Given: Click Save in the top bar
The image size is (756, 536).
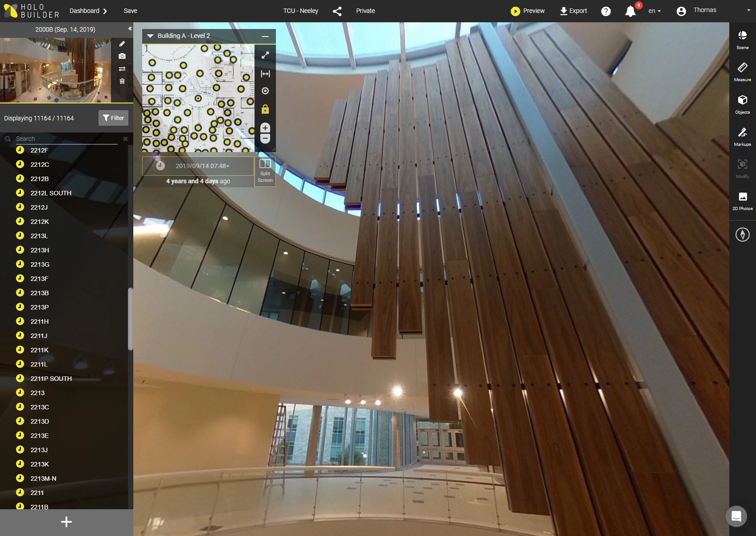Looking at the screenshot, I should point(130,11).
